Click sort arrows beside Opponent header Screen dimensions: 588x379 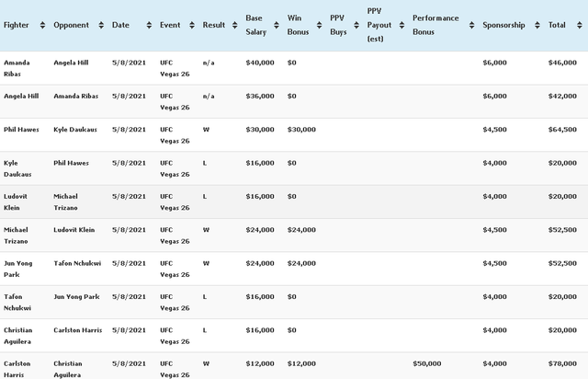(101, 25)
